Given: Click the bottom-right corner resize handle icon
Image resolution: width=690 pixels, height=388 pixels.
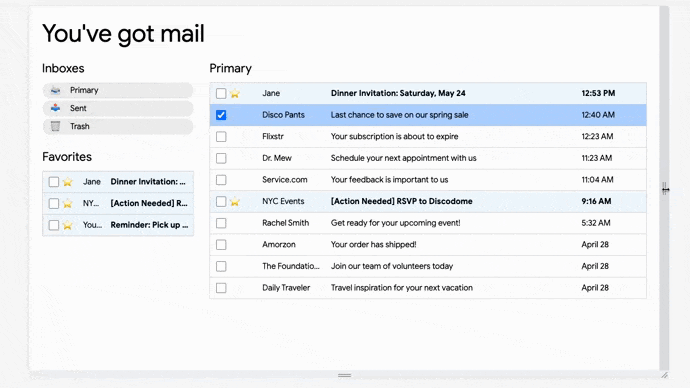Looking at the screenshot, I should coord(664,375).
